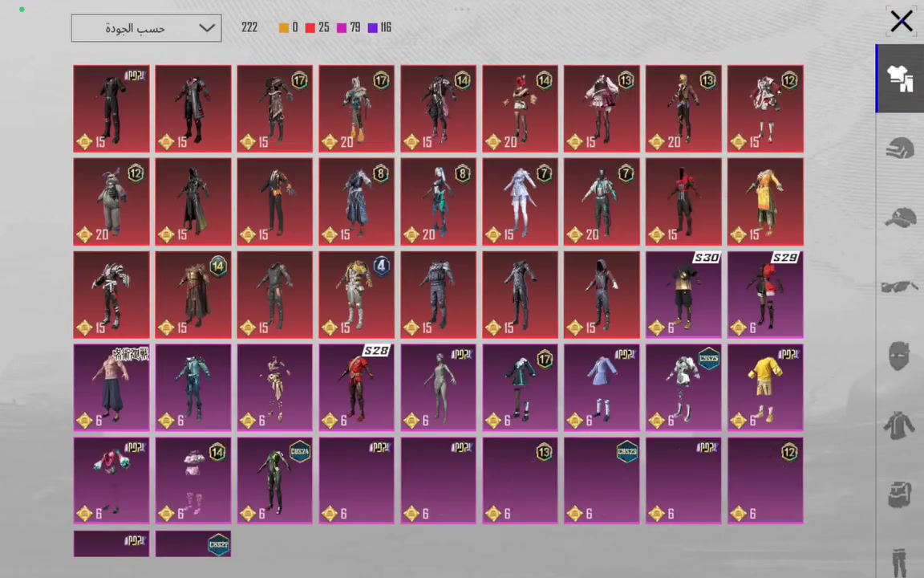Viewport: 924px width, 578px height.
Task: Select the face mask category icon
Action: tap(899, 356)
